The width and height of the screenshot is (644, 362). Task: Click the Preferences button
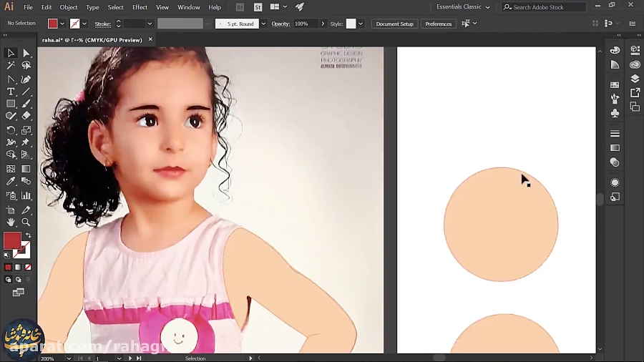[438, 24]
